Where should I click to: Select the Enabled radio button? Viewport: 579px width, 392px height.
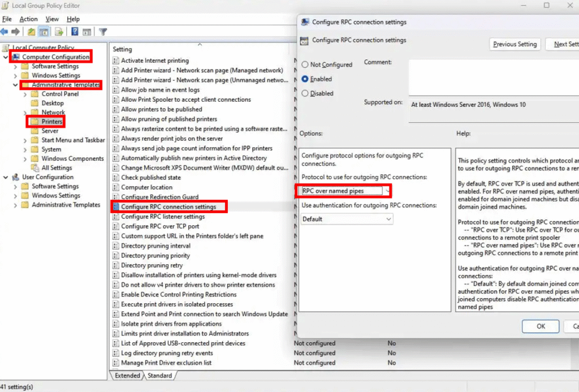305,79
